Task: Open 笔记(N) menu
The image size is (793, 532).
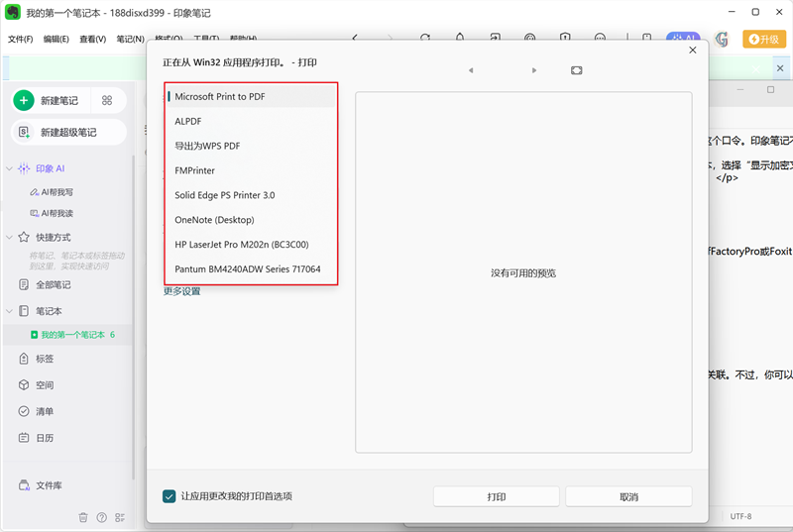Action: [x=130, y=39]
